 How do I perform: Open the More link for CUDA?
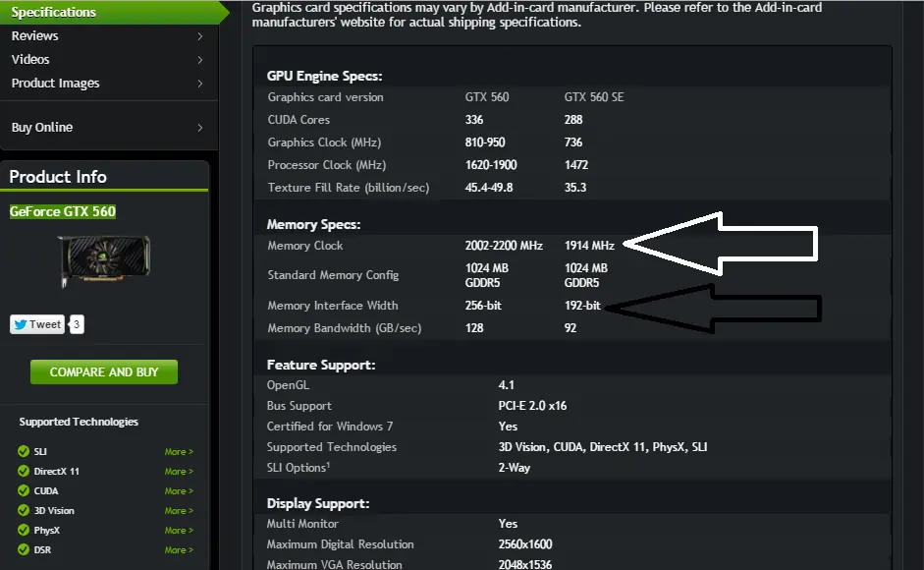pos(179,491)
